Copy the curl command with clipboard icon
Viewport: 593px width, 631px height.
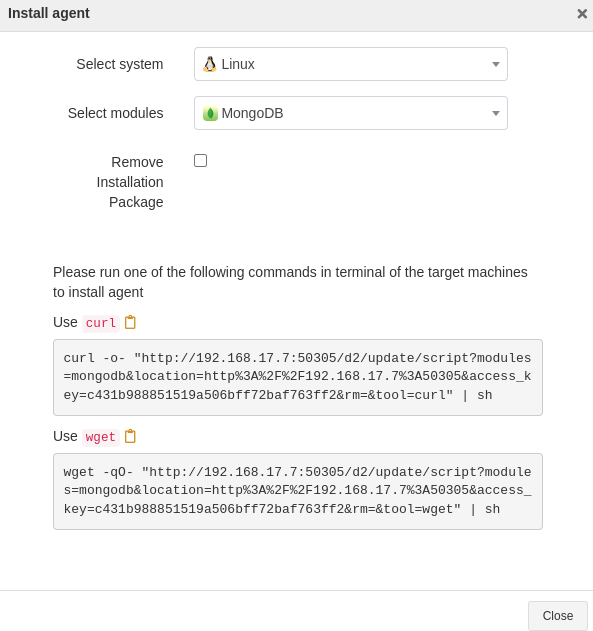tap(130, 322)
